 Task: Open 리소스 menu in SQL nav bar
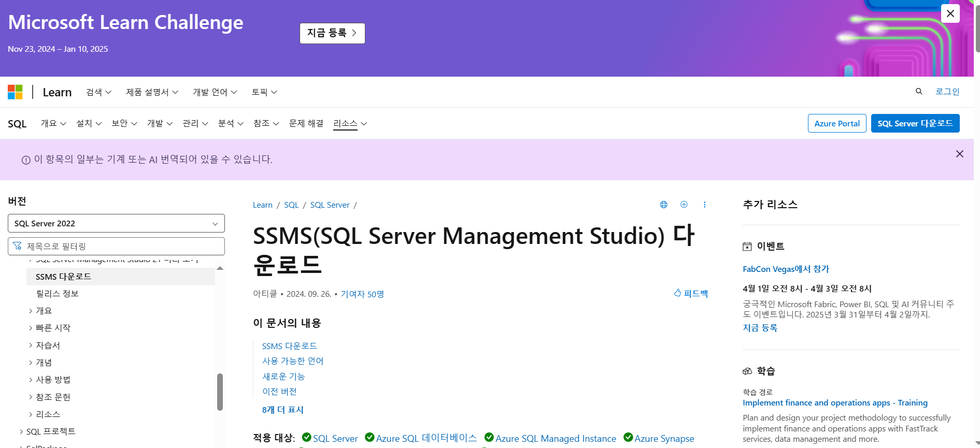click(350, 123)
